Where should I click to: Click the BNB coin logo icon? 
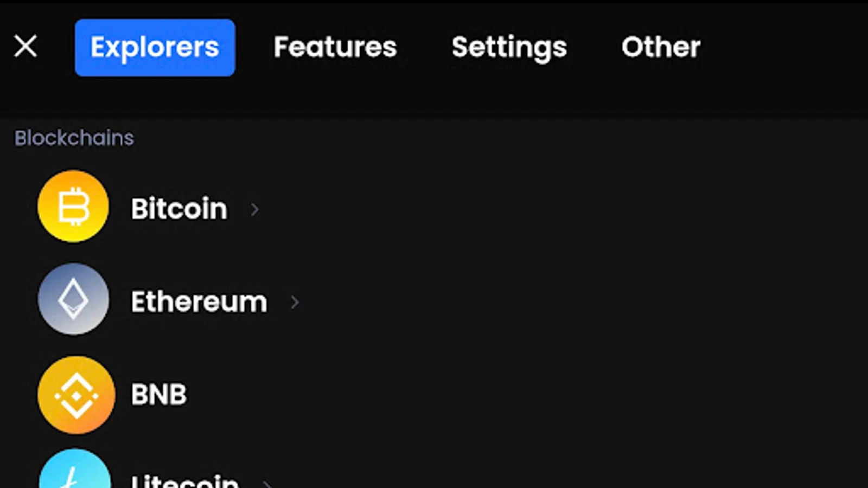pos(76,395)
